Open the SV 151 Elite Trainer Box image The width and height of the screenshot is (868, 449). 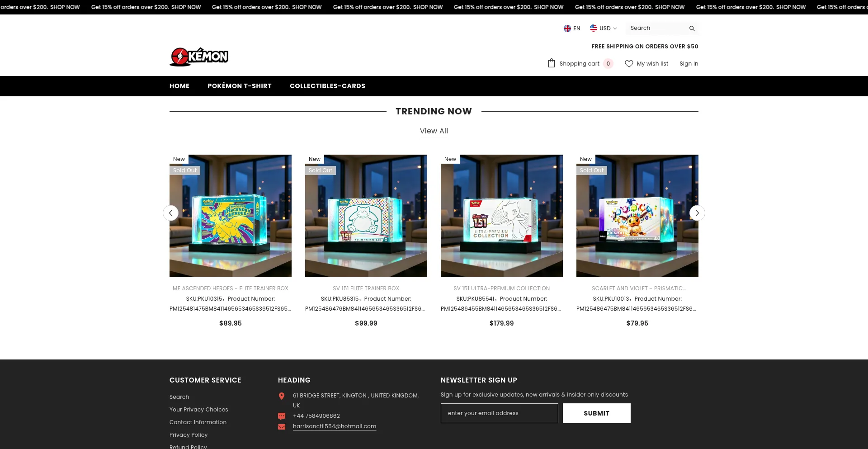point(366,216)
